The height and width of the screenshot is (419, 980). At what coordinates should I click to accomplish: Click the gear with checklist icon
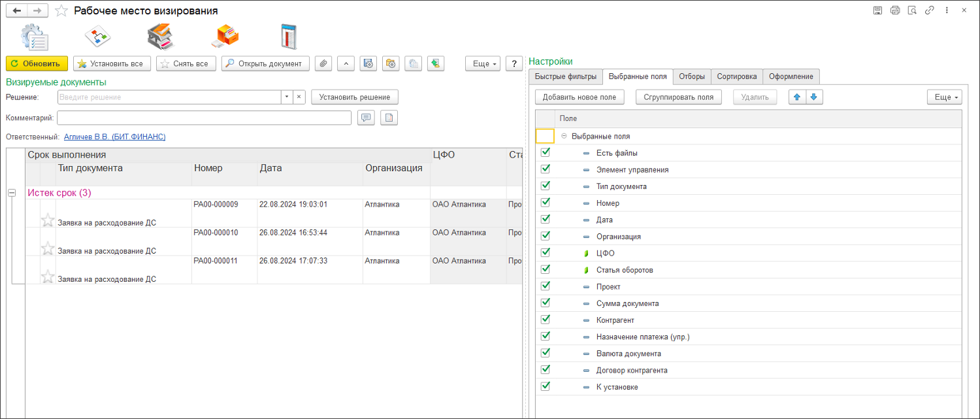coord(33,37)
